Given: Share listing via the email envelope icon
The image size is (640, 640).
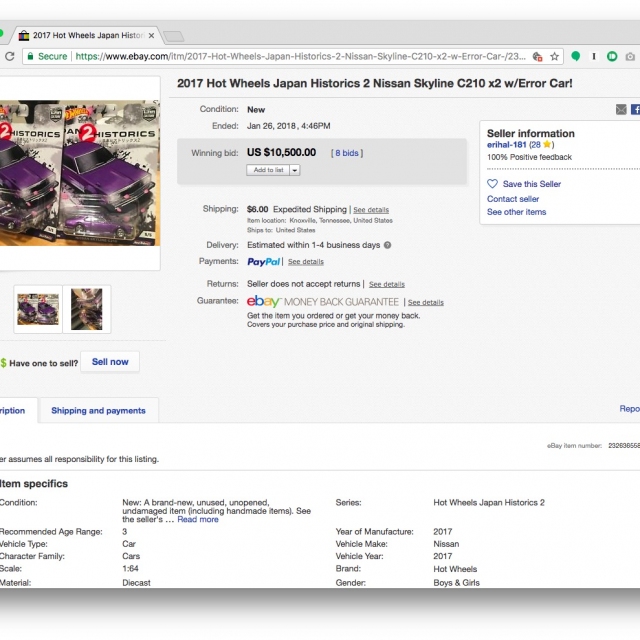Looking at the screenshot, I should [621, 109].
